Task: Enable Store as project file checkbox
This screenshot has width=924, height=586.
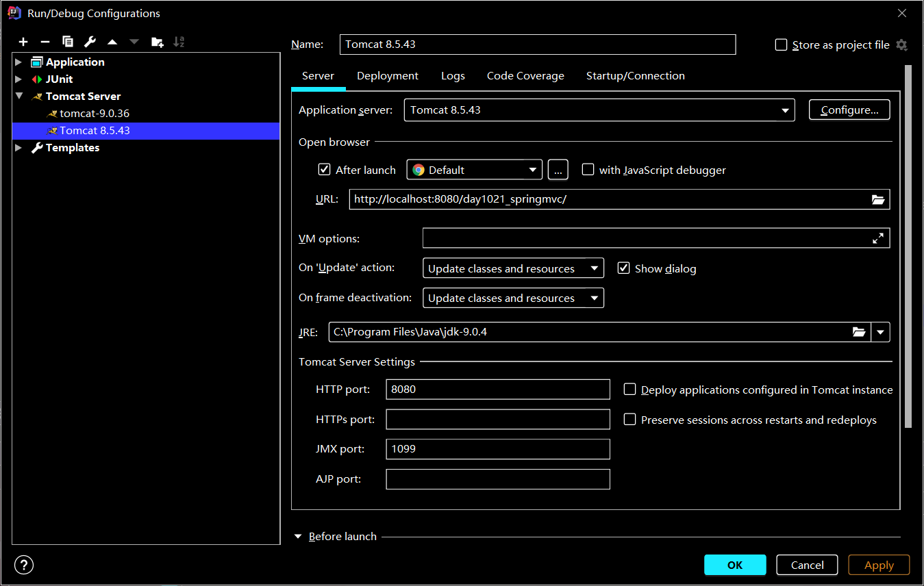Action: click(x=781, y=45)
